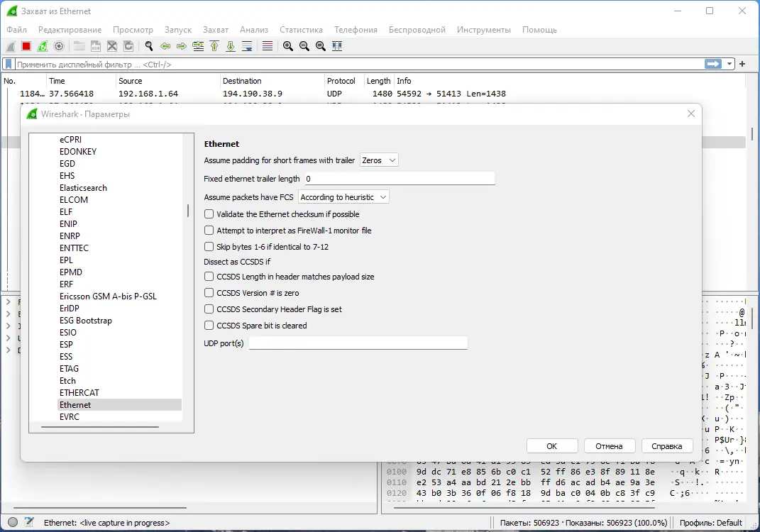Open the Анализ menu
The width and height of the screenshot is (760, 532).
coord(253,30)
